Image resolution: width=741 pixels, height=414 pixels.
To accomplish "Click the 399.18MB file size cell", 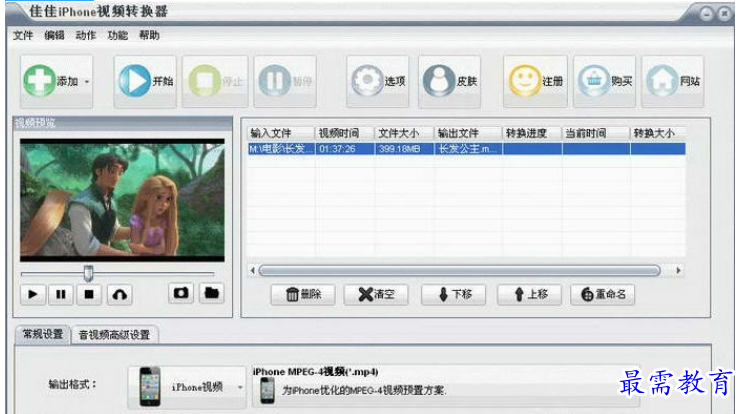I will click(x=405, y=149).
